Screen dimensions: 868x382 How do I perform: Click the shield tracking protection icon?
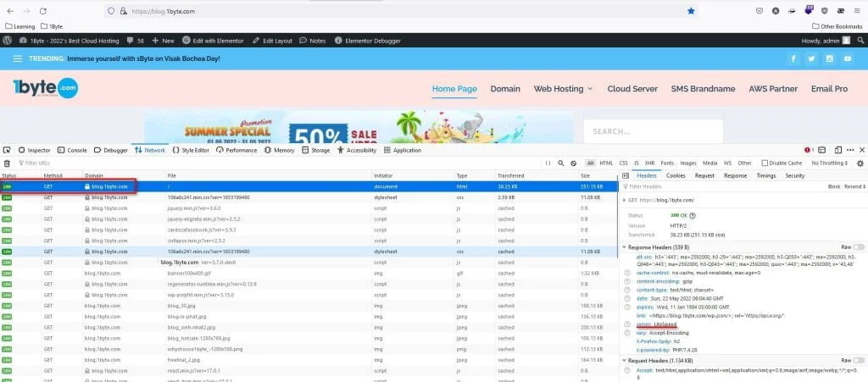coord(111,11)
